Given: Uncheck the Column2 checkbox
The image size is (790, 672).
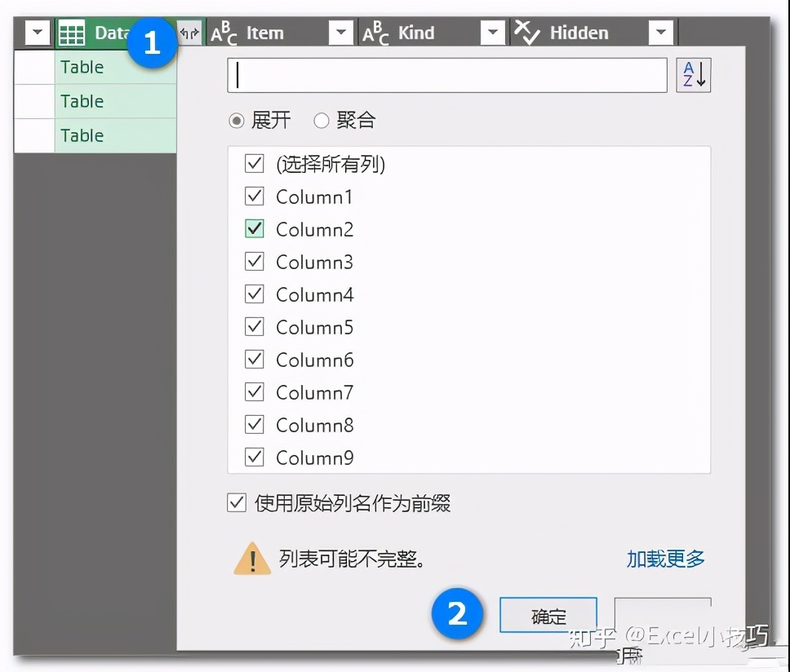Looking at the screenshot, I should click(x=255, y=228).
